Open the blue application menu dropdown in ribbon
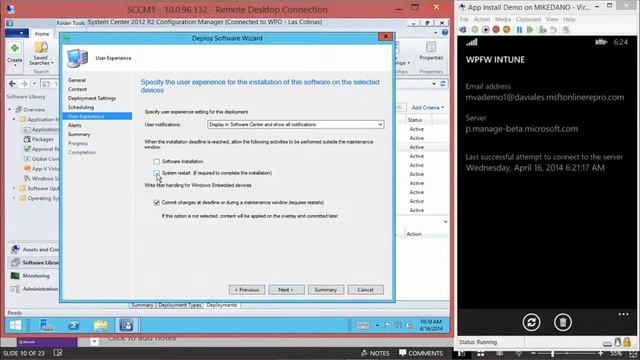Viewport: 640px width, 360px height. tap(17, 33)
